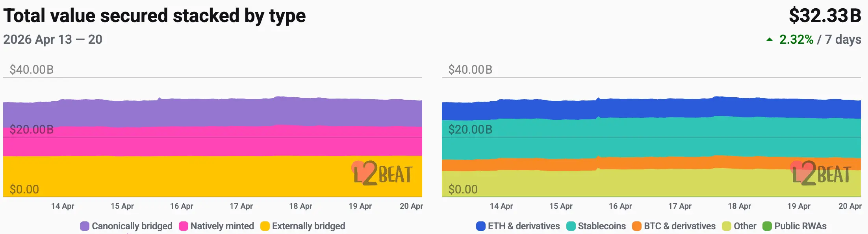
Task: Click the 15 Apr label on right chart
Action: (561, 206)
